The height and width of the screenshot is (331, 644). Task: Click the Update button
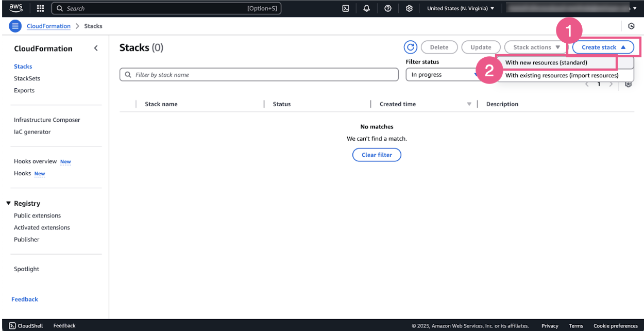[481, 47]
